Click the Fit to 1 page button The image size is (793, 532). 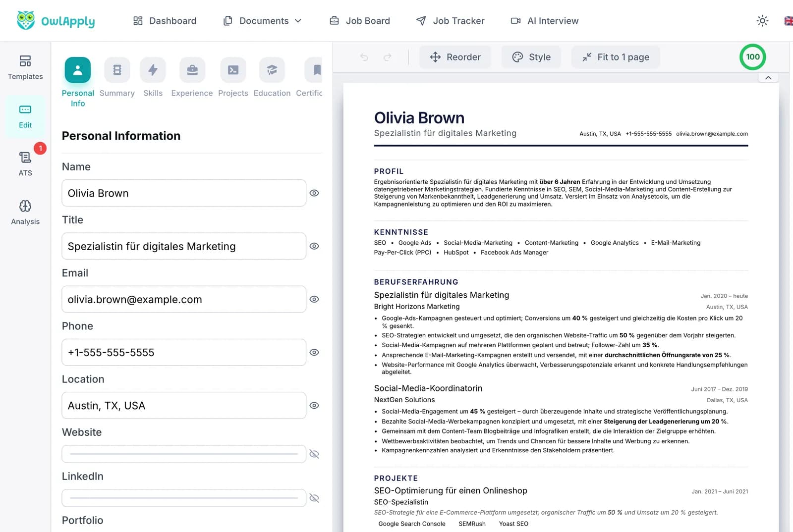(x=616, y=57)
